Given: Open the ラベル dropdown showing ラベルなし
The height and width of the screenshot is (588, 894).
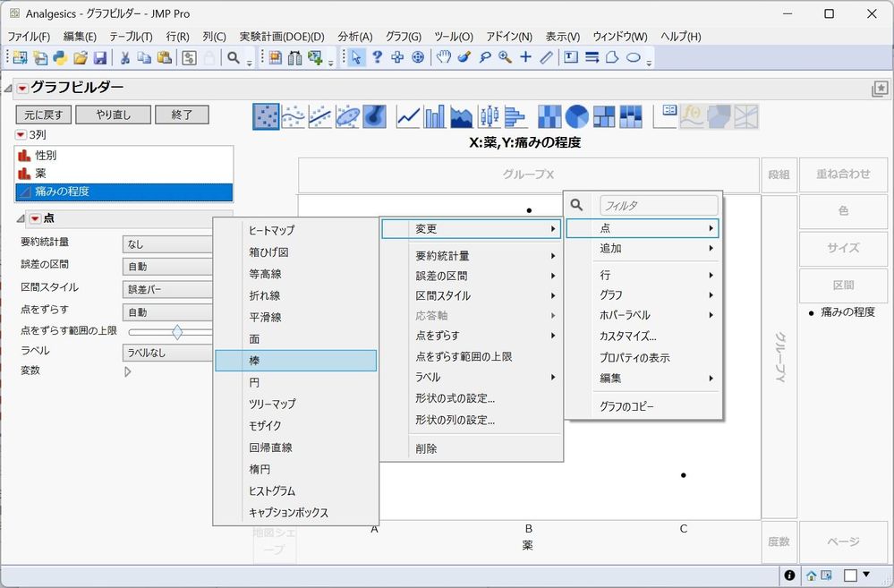Looking at the screenshot, I should (x=166, y=352).
